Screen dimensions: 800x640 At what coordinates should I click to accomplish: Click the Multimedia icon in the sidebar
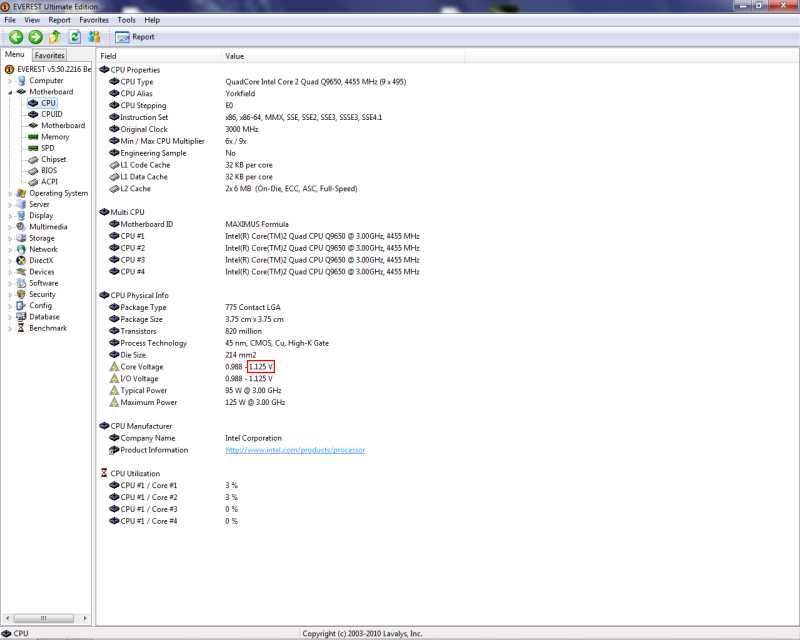pyautogui.click(x=21, y=227)
